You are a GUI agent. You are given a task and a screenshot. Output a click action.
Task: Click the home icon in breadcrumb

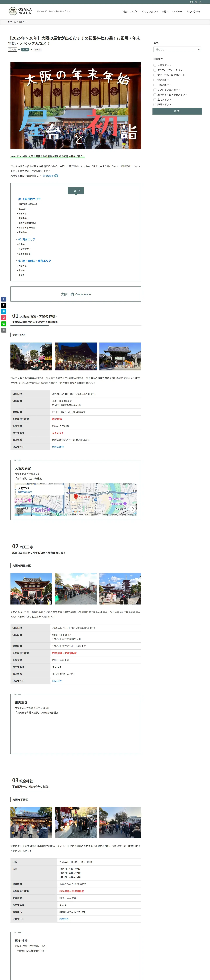point(9,22)
